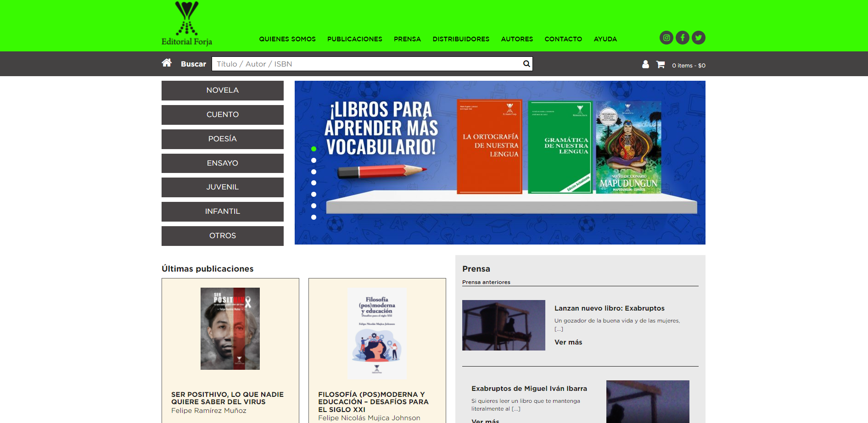This screenshot has height=423, width=868.
Task: Click the Gramática de Nuestra Lengua green book
Action: pos(560,147)
